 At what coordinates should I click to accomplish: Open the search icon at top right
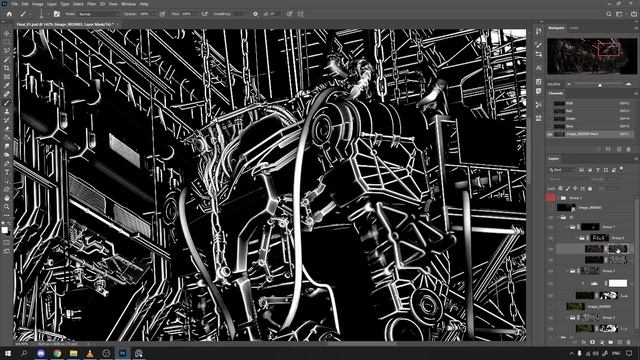pyautogui.click(x=609, y=14)
